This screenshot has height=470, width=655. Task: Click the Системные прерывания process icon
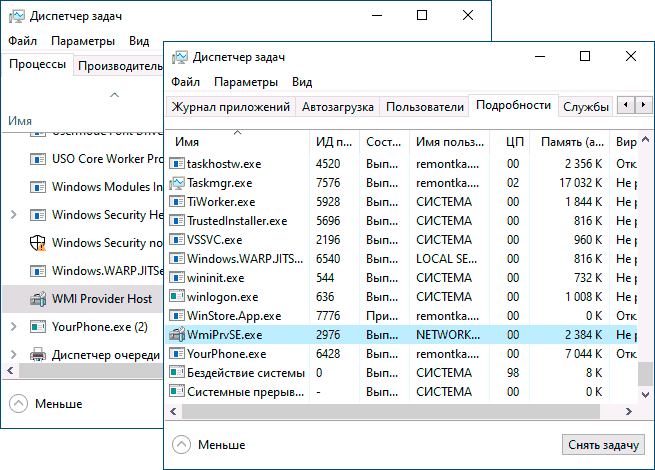(177, 392)
